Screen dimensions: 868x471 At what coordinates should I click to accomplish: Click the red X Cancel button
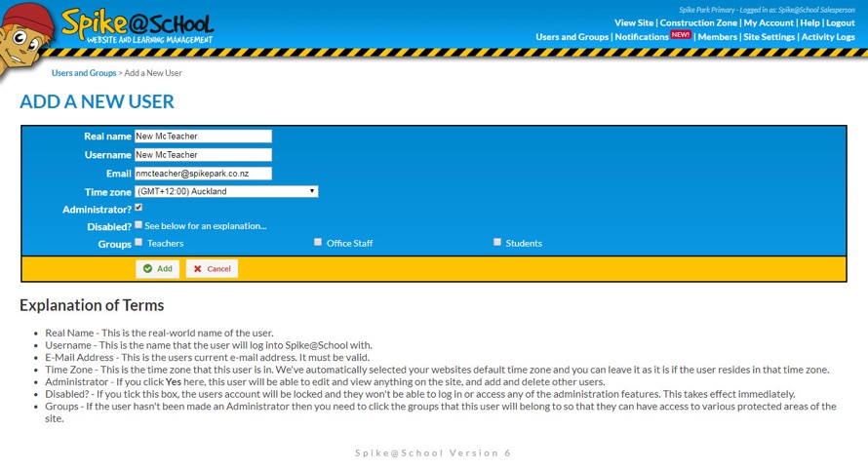pyautogui.click(x=212, y=268)
